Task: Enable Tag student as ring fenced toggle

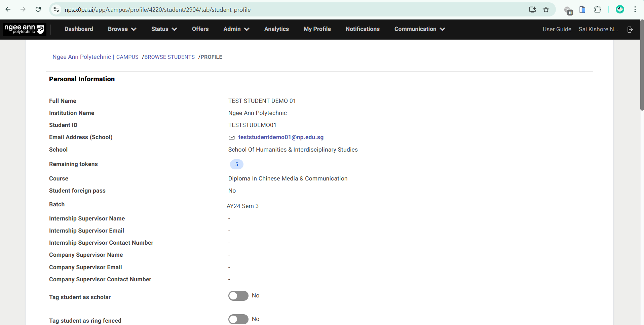Action: coord(238,319)
